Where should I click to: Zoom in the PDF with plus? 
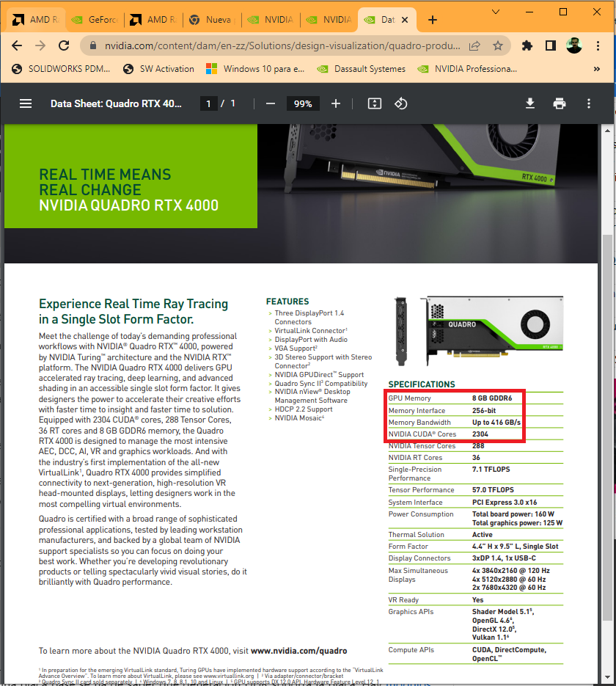pos(336,103)
